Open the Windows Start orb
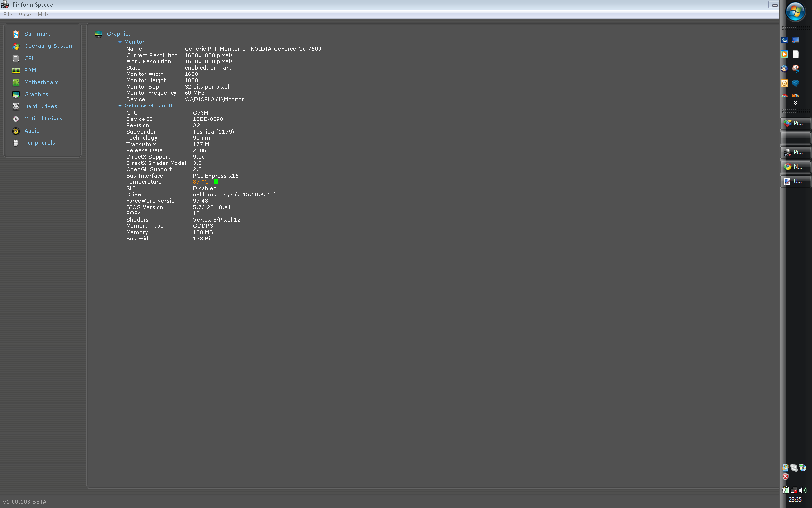Viewport: 812px width, 508px height. pyautogui.click(x=796, y=12)
